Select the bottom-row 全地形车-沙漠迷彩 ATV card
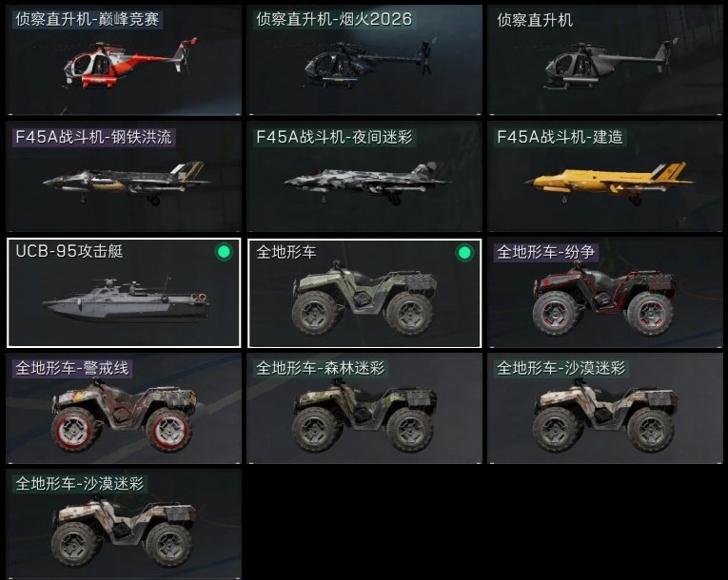The width and height of the screenshot is (728, 580). [x=124, y=524]
